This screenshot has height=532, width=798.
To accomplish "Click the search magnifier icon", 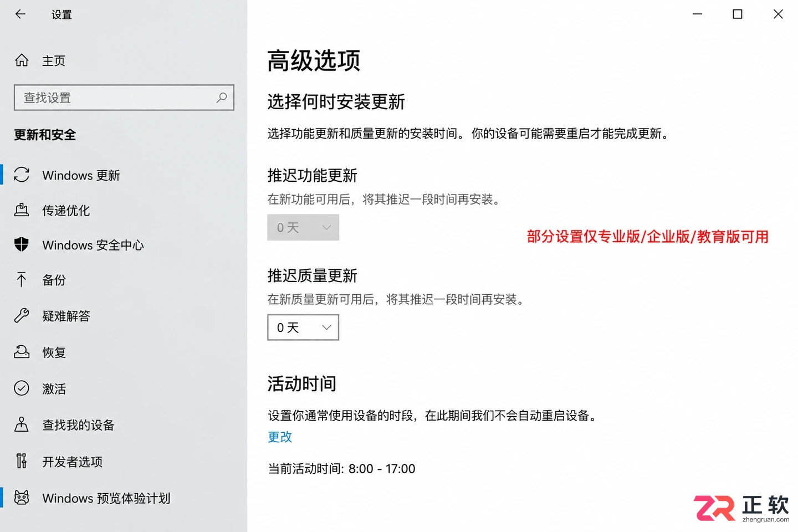I will 222,98.
